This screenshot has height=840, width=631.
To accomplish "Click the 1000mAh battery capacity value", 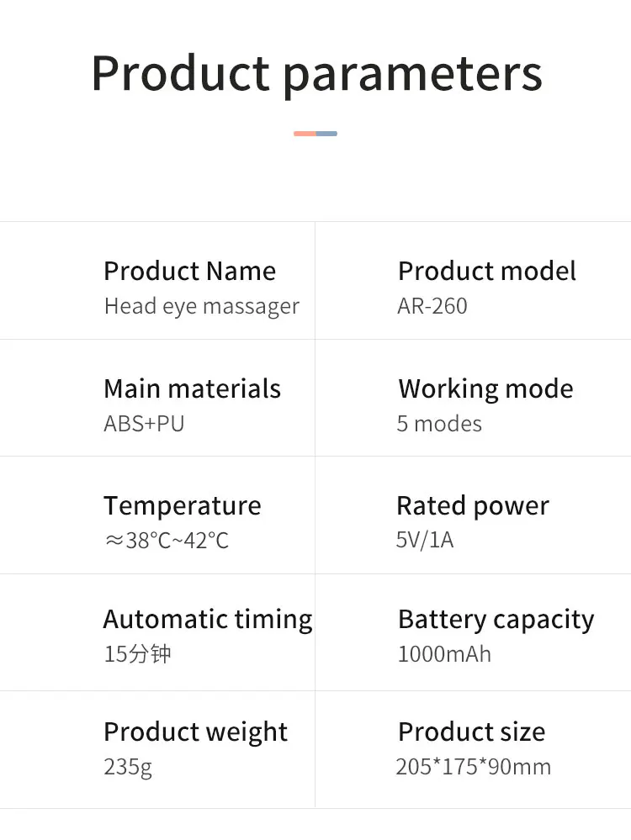I will point(444,654).
